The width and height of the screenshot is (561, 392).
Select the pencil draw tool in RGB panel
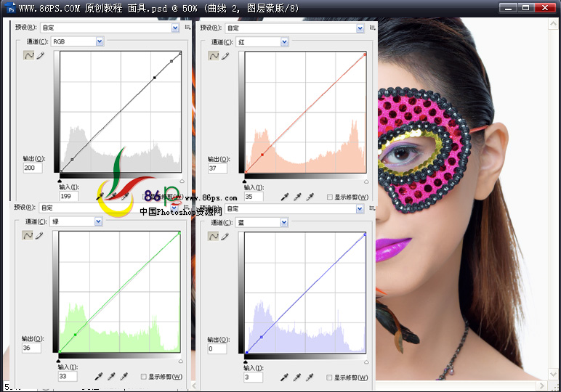[41, 55]
